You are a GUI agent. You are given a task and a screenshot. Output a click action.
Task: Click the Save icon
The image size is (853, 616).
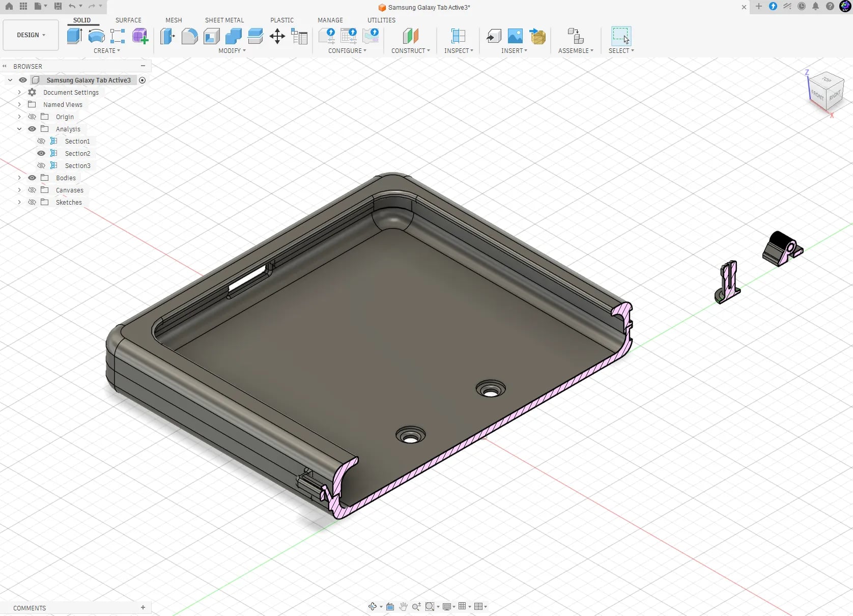(x=58, y=6)
